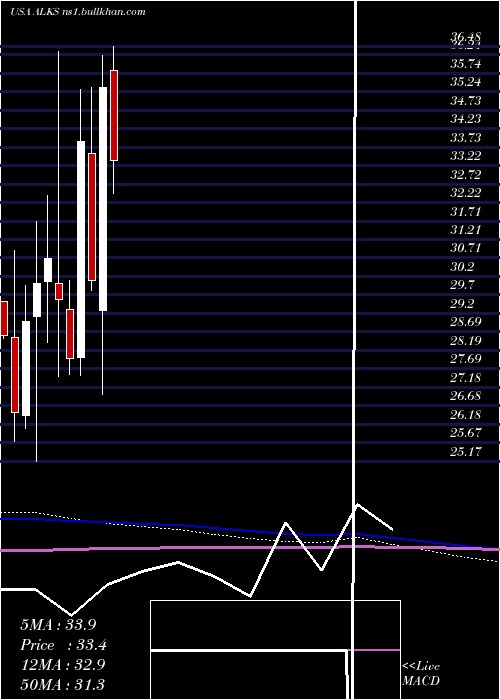The width and height of the screenshot is (500, 700).
Task: Click the 26.68 price axis label
Action: point(466,396)
